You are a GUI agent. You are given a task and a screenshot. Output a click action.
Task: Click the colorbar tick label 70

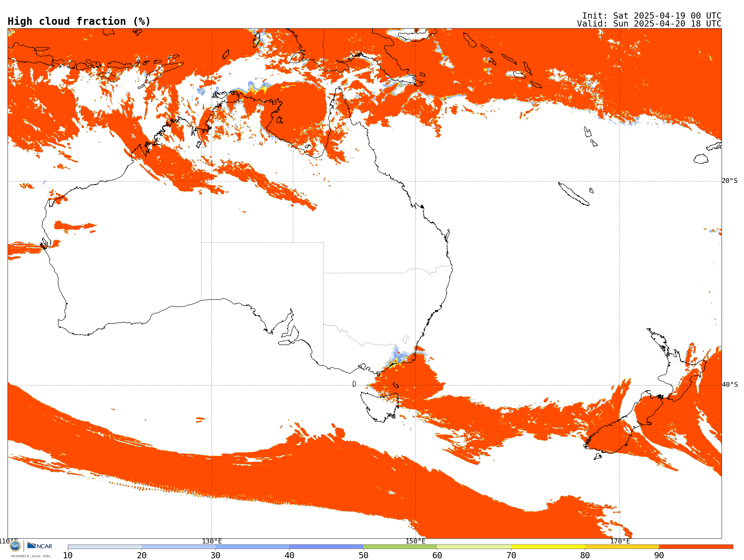[511, 555]
